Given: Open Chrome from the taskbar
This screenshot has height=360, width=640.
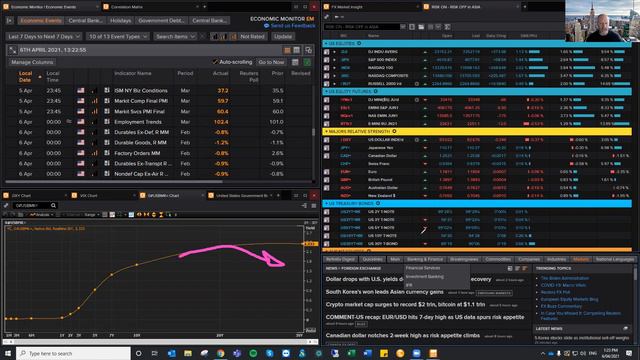Looking at the screenshot, I should pyautogui.click(x=220, y=353).
